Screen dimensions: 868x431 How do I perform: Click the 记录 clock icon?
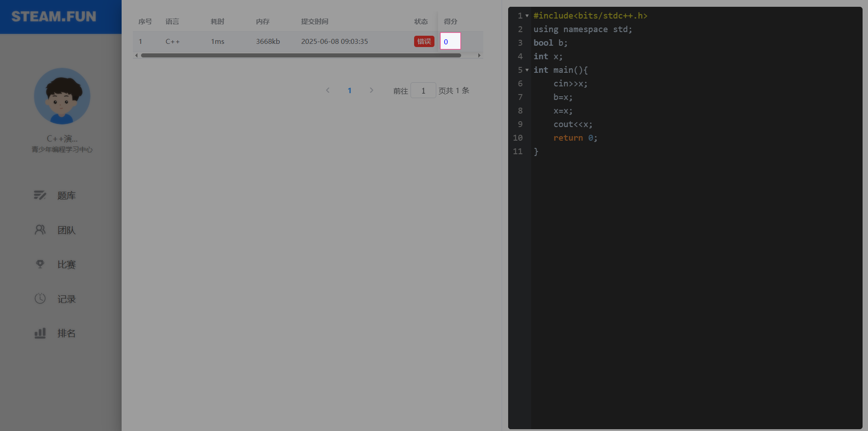[x=40, y=298]
